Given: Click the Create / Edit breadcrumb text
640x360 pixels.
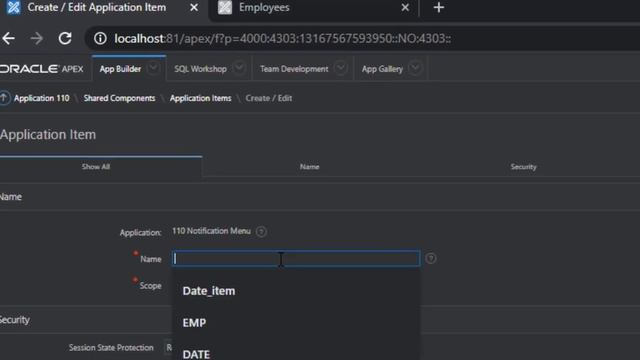Looking at the screenshot, I should click(269, 98).
